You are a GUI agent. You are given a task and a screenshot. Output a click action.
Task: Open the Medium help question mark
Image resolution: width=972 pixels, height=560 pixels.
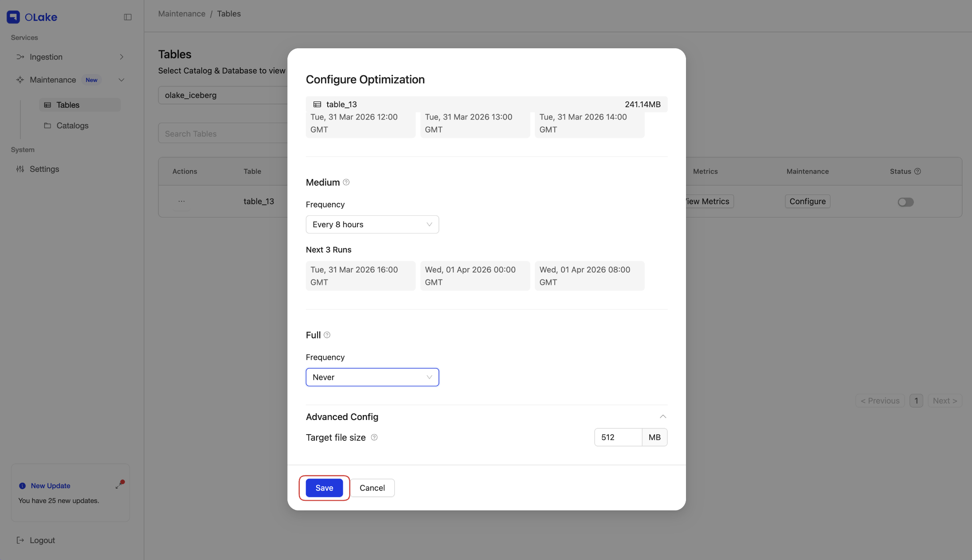click(x=346, y=182)
